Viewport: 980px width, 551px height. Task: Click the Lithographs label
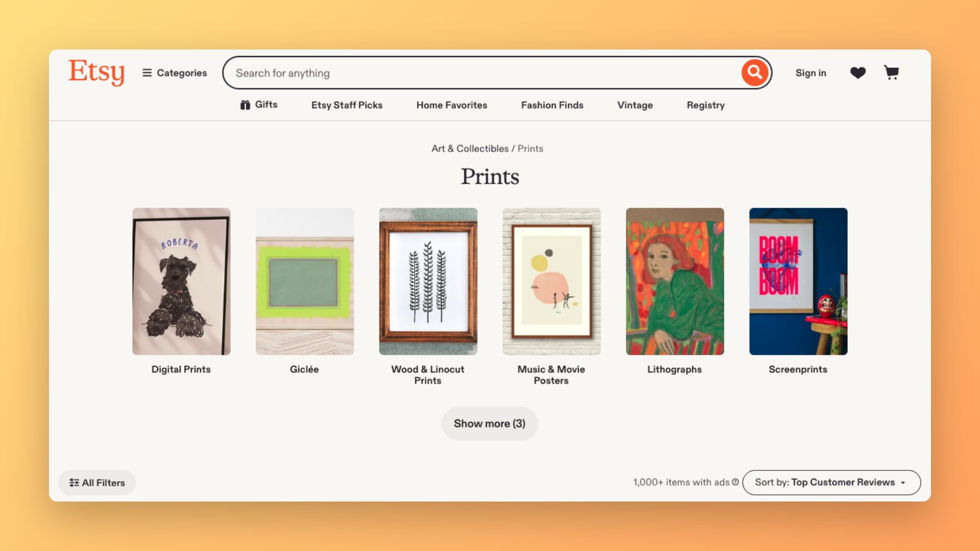675,369
